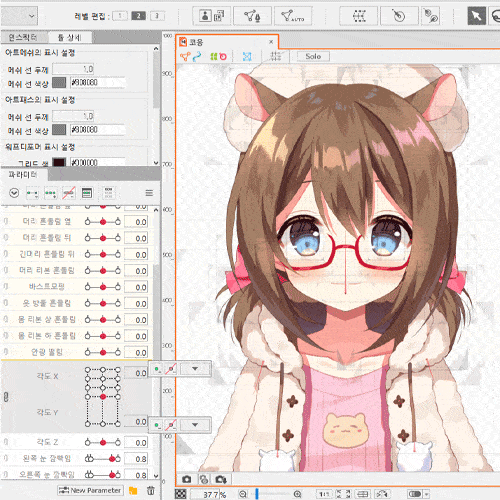This screenshot has height=500, width=500.
Task: Delete parameter with trash icon
Action: pos(151,490)
